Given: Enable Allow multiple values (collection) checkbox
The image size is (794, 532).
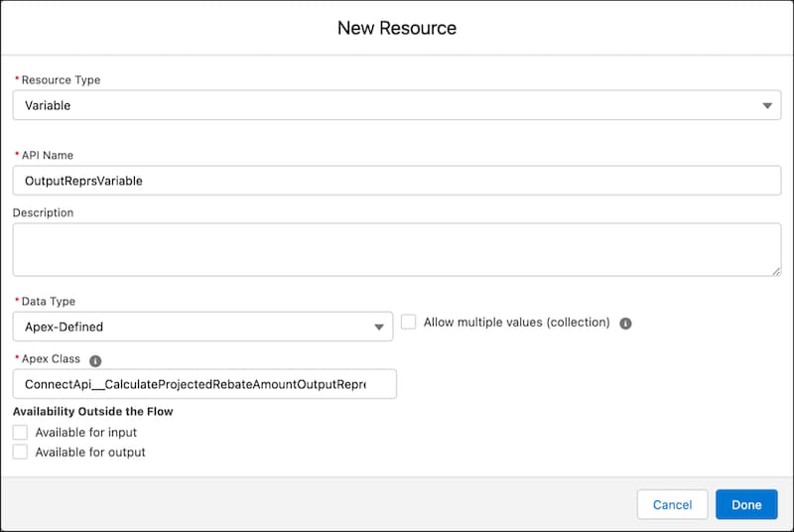Looking at the screenshot, I should 409,322.
